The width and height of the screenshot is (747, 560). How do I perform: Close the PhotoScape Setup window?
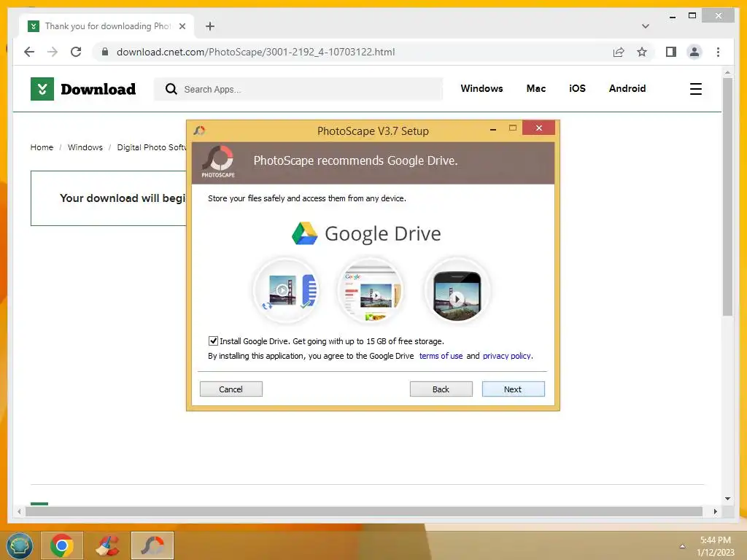click(x=539, y=128)
